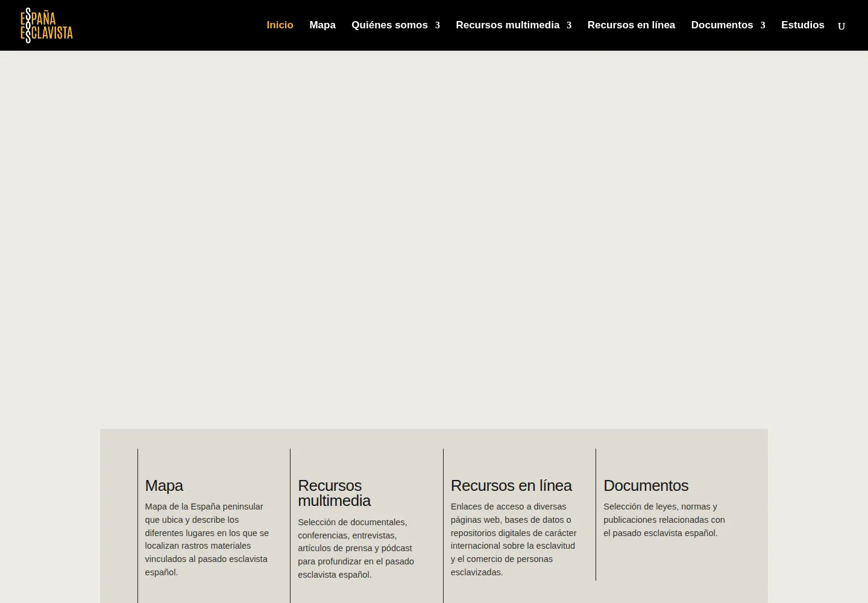
Task: Click the España Esclavista logo
Action: (46, 25)
